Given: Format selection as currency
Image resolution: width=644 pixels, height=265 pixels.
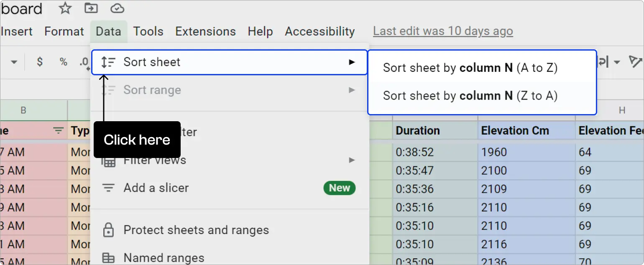Looking at the screenshot, I should (x=39, y=61).
